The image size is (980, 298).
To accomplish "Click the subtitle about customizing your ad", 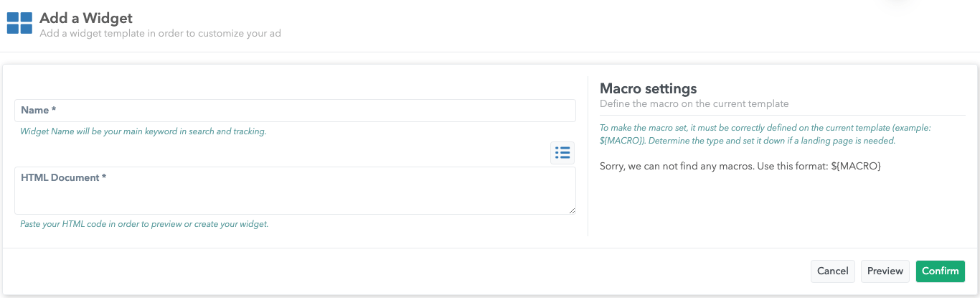I will click(x=165, y=33).
